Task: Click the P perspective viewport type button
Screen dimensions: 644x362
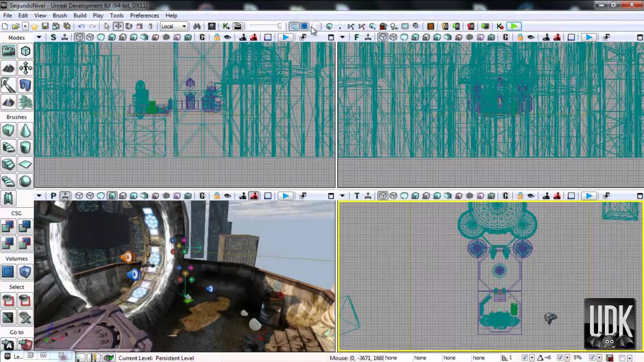Action: point(53,196)
